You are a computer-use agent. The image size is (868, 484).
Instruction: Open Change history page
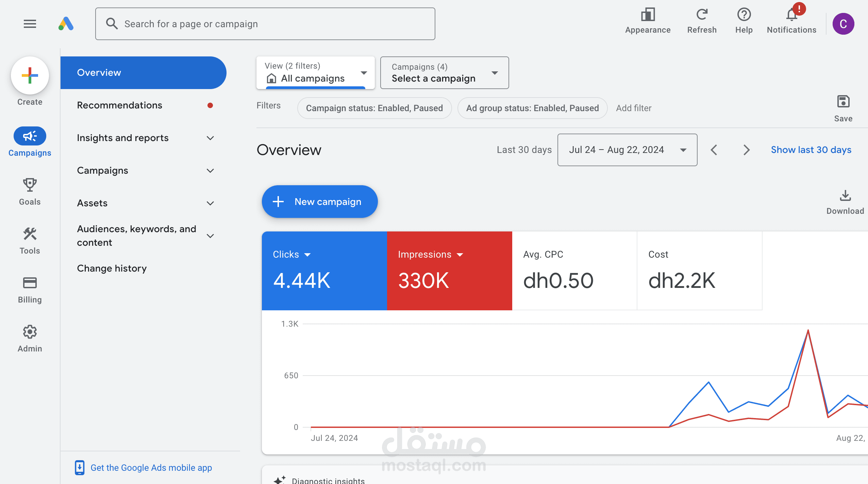pyautogui.click(x=112, y=269)
